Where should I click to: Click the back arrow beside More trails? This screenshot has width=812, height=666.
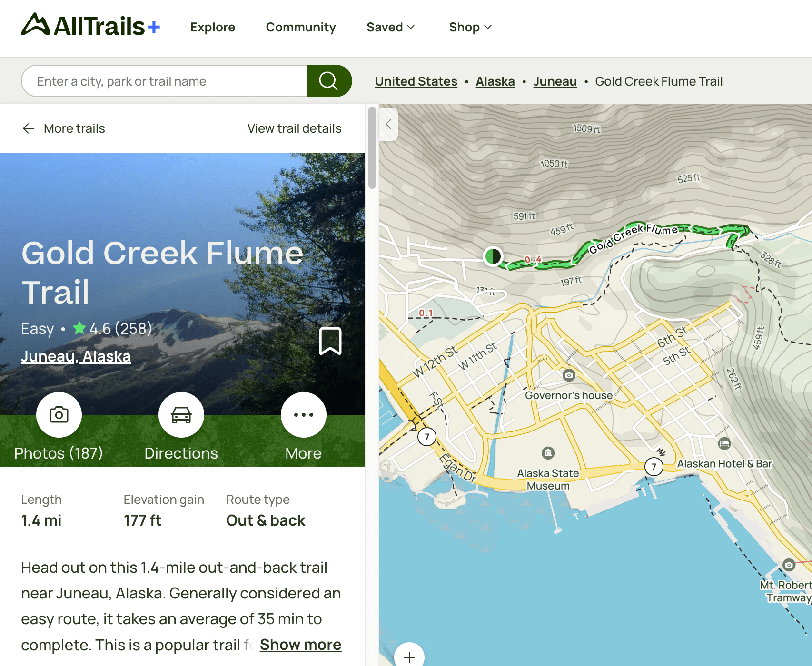click(29, 128)
